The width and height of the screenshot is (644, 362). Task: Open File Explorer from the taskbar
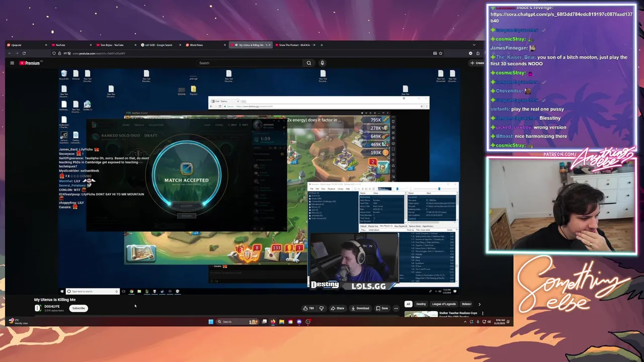[282, 322]
